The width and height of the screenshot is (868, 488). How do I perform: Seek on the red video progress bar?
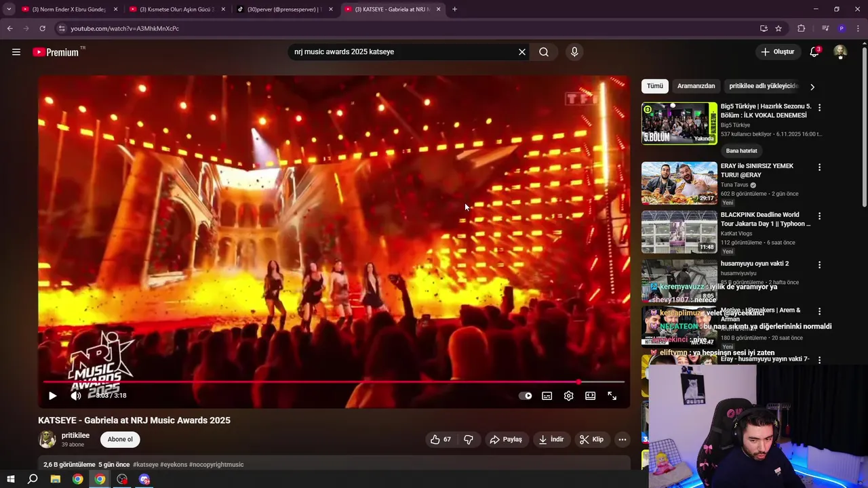pyautogui.click(x=334, y=382)
